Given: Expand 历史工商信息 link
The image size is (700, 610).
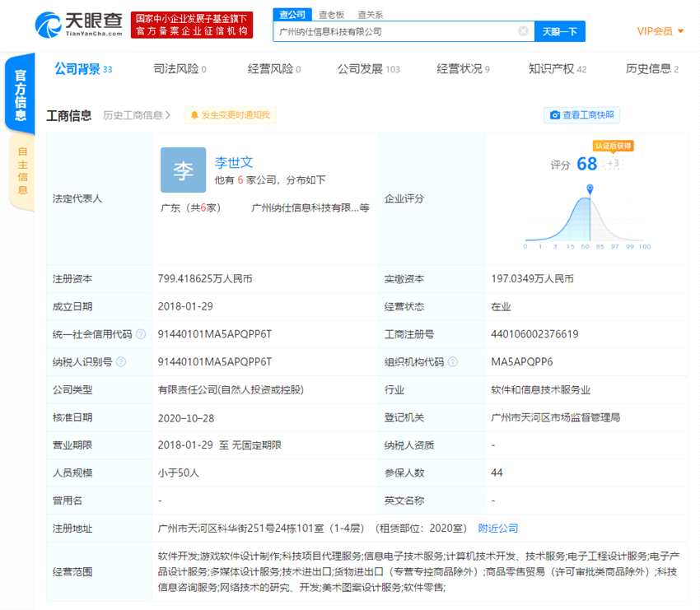Looking at the screenshot, I should 137,115.
